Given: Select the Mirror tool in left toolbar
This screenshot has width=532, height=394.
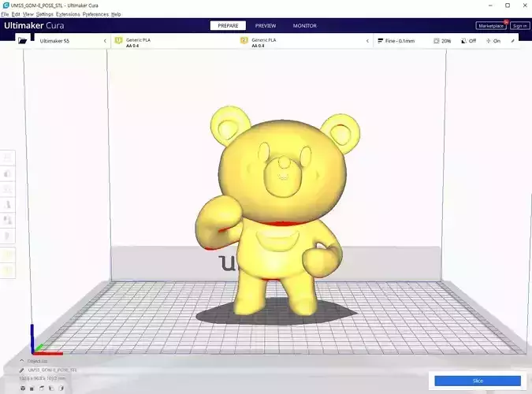Looking at the screenshot, I should point(7,205).
